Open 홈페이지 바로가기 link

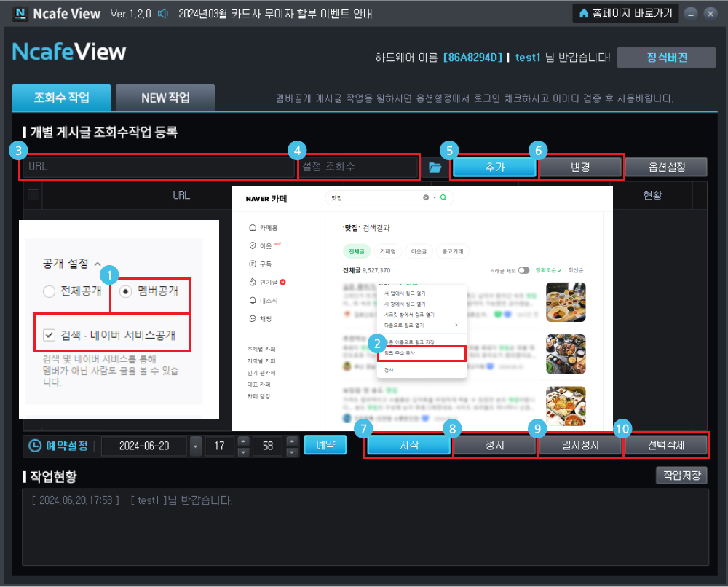[x=625, y=13]
